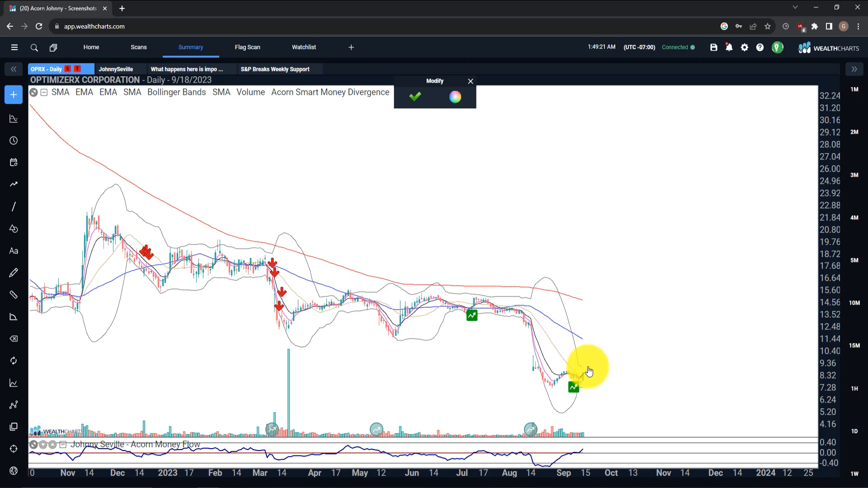Viewport: 868px width, 488px height.
Task: Click the red S badge on OPRX tab
Action: [68, 69]
